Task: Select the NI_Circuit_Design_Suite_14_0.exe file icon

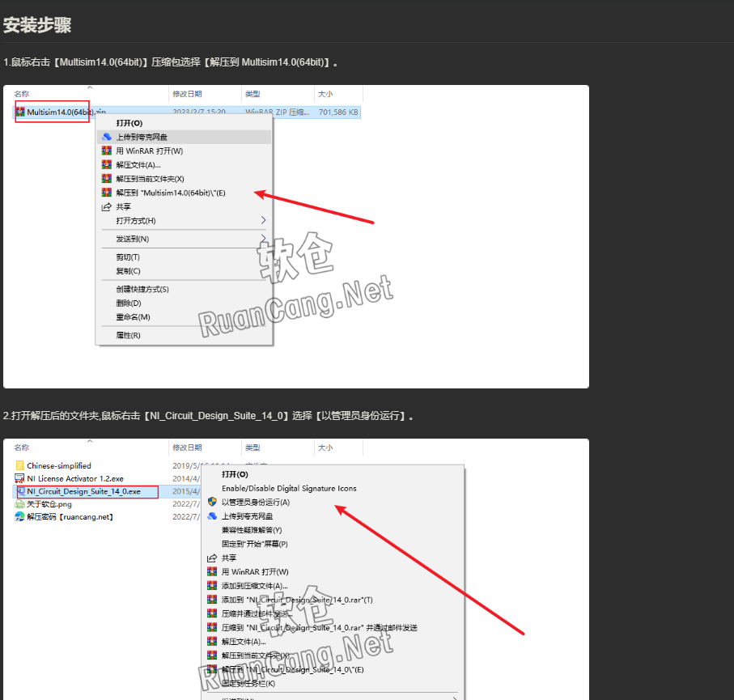Action: (x=22, y=491)
